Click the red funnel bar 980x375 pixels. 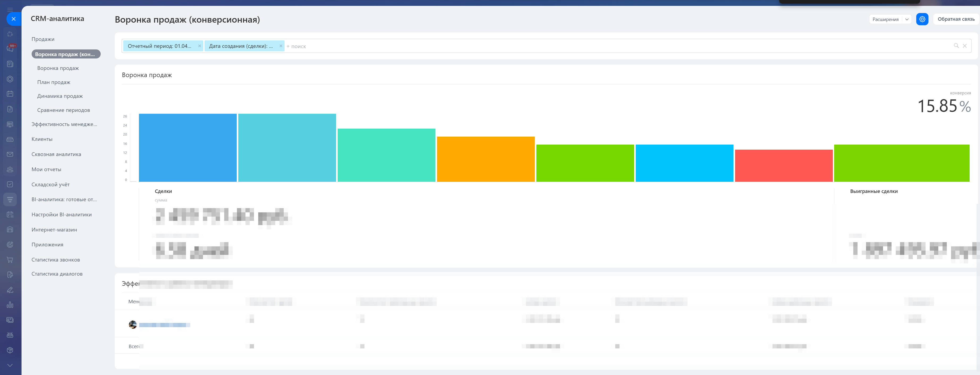click(x=784, y=166)
